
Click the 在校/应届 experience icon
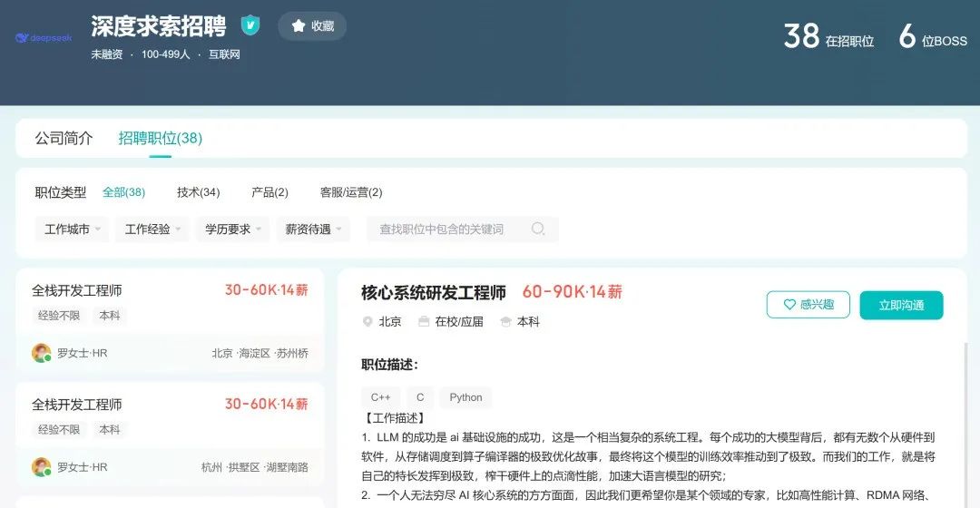click(x=424, y=322)
